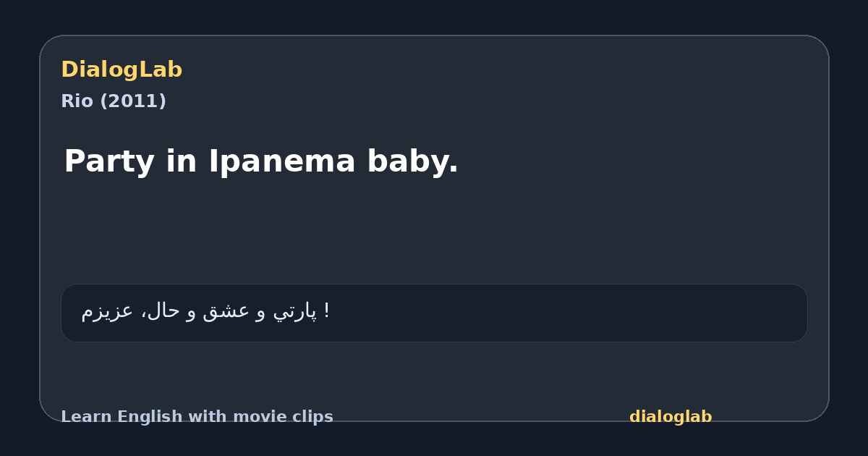
Task: Select the Persian word 'پارتي'
Action: pyautogui.click(x=295, y=311)
